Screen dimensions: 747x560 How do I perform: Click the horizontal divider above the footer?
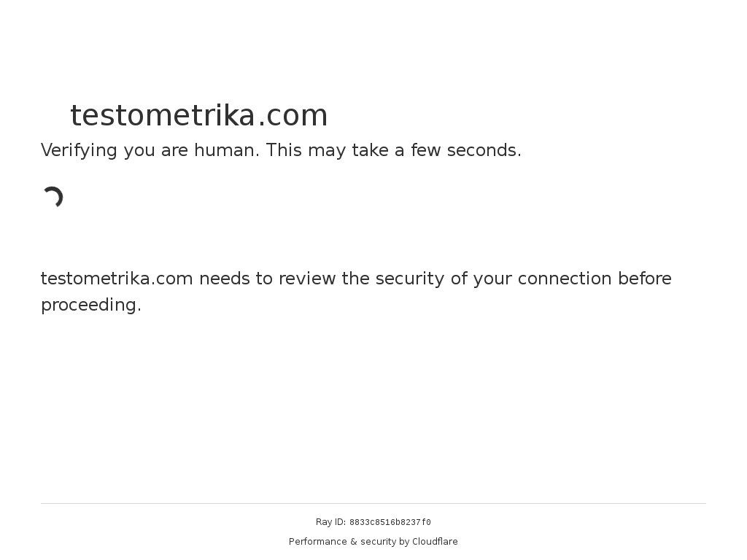(x=373, y=503)
